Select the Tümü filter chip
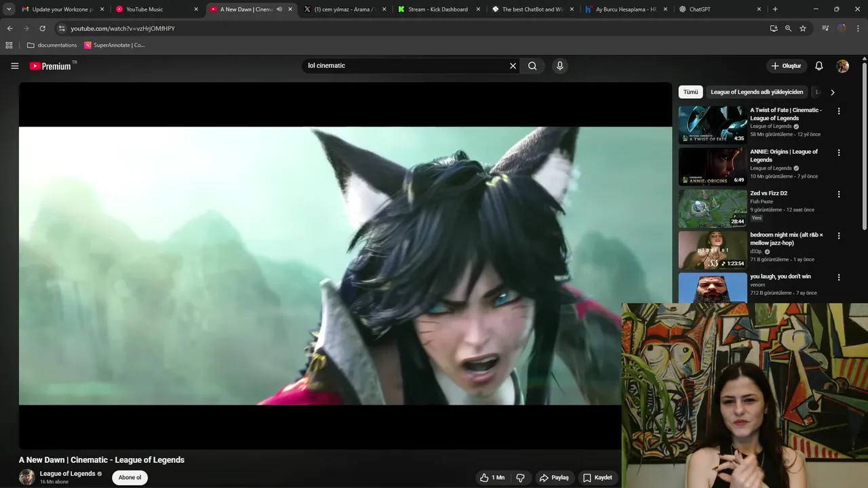868x488 pixels. point(690,92)
